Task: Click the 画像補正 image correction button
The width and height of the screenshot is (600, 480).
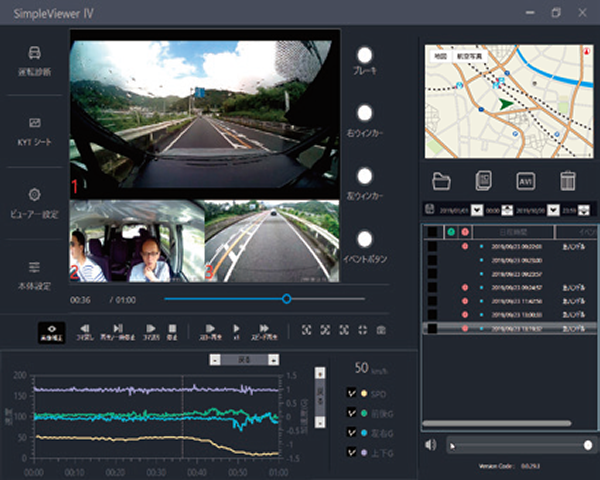Action: (x=54, y=330)
